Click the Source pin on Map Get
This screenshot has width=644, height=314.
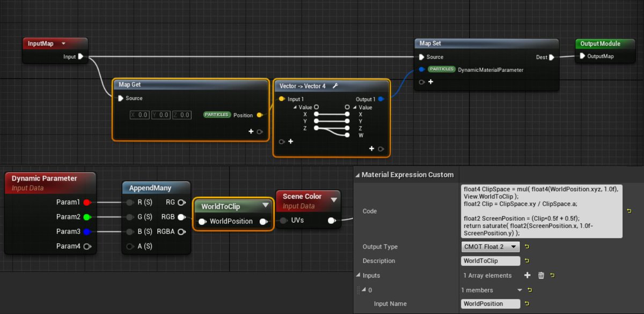click(x=121, y=98)
